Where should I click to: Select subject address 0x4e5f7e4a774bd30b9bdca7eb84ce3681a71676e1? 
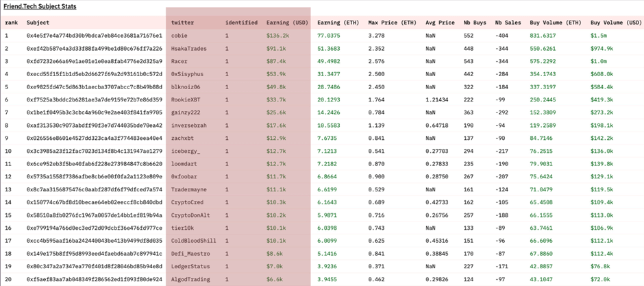click(95, 36)
